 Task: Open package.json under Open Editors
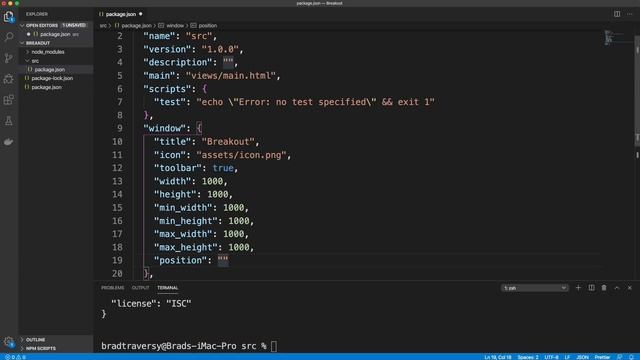pos(55,34)
